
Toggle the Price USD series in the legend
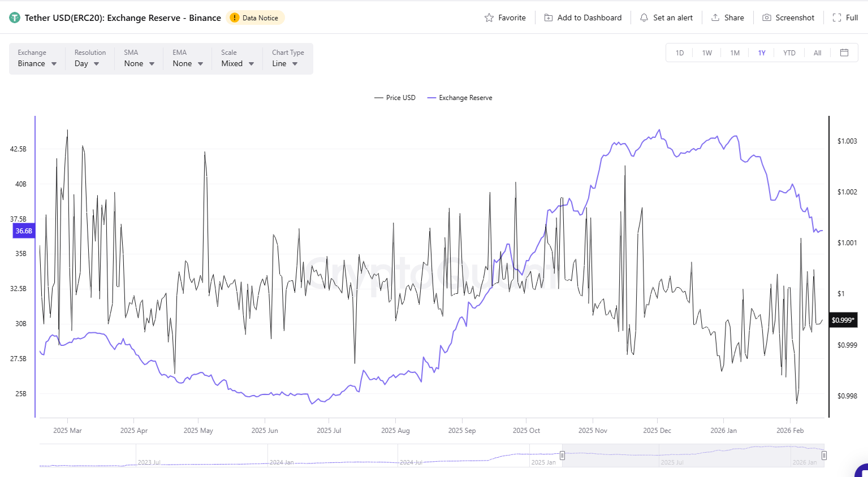coord(395,97)
